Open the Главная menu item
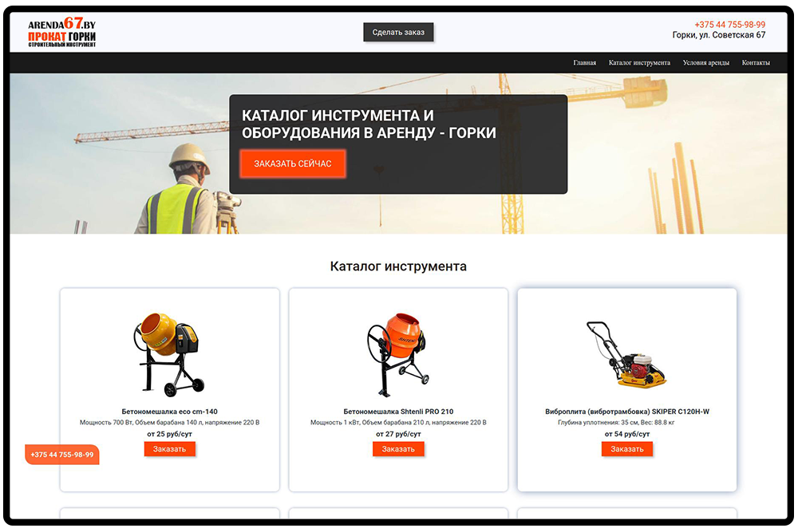The height and width of the screenshot is (532, 798). click(x=584, y=63)
